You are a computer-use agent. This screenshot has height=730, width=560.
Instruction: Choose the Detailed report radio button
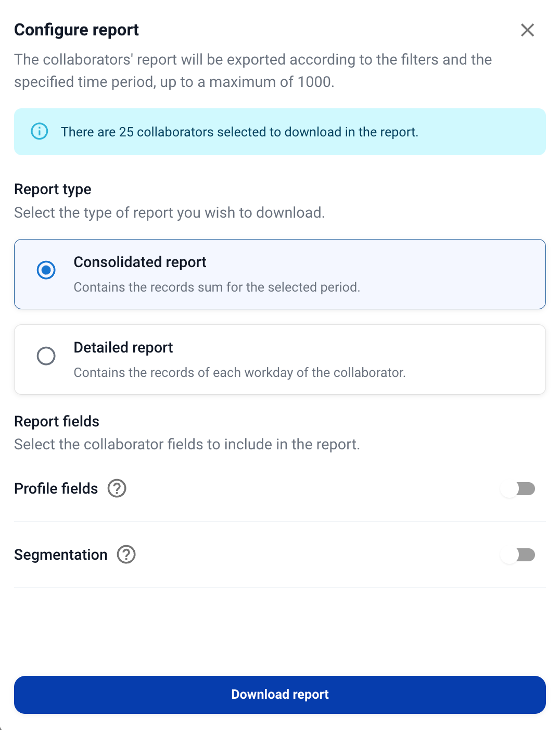(x=46, y=356)
